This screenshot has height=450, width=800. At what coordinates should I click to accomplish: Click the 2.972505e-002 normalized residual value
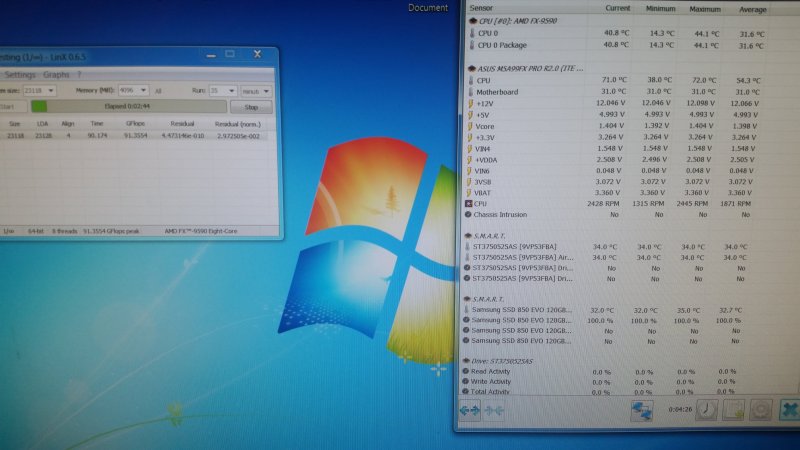238,136
